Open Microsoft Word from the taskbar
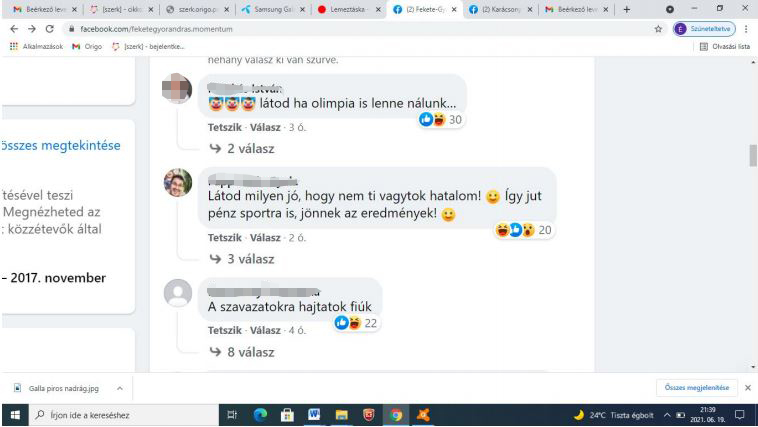This screenshot has width=758, height=427. click(314, 414)
